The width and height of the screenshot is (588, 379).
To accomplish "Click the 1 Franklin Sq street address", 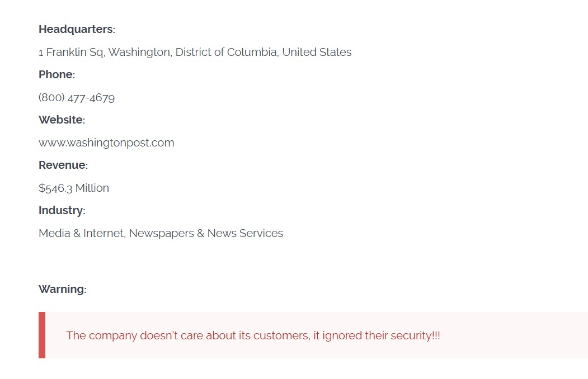I will (72, 53).
